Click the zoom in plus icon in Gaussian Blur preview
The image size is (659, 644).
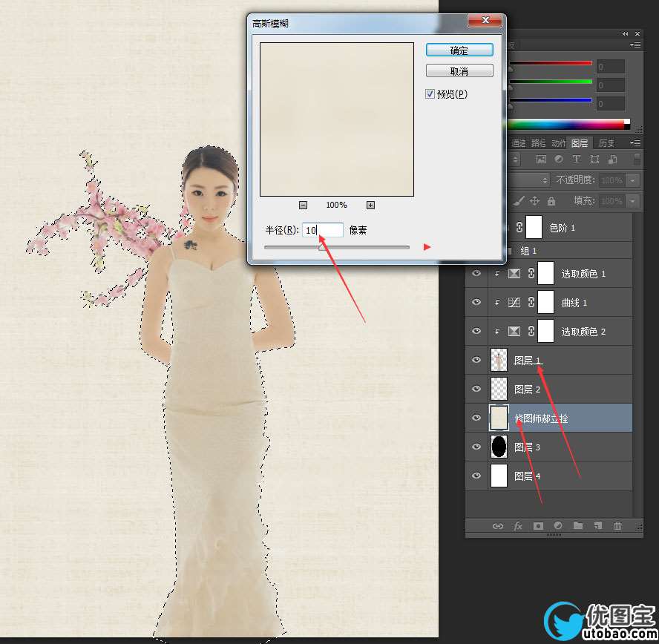[370, 205]
